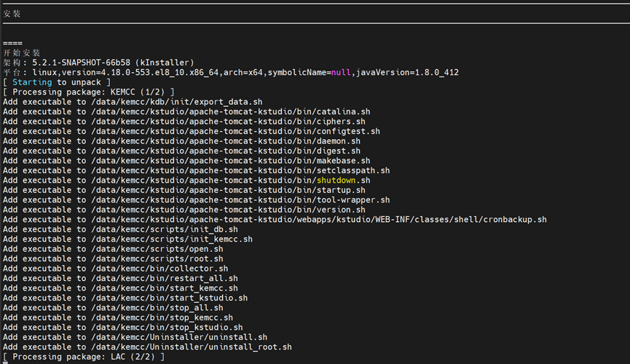Click the 开始安装 line
This screenshot has width=630, height=364.
click(22, 52)
